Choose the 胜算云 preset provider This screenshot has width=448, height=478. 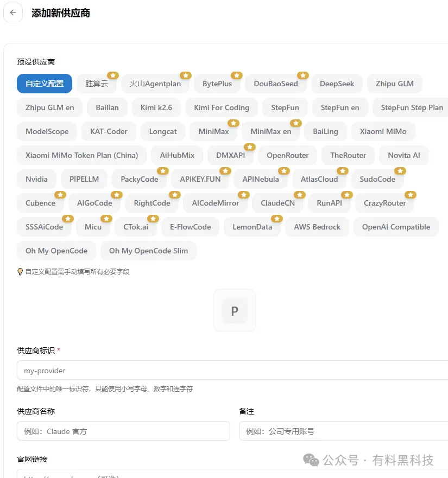click(97, 84)
